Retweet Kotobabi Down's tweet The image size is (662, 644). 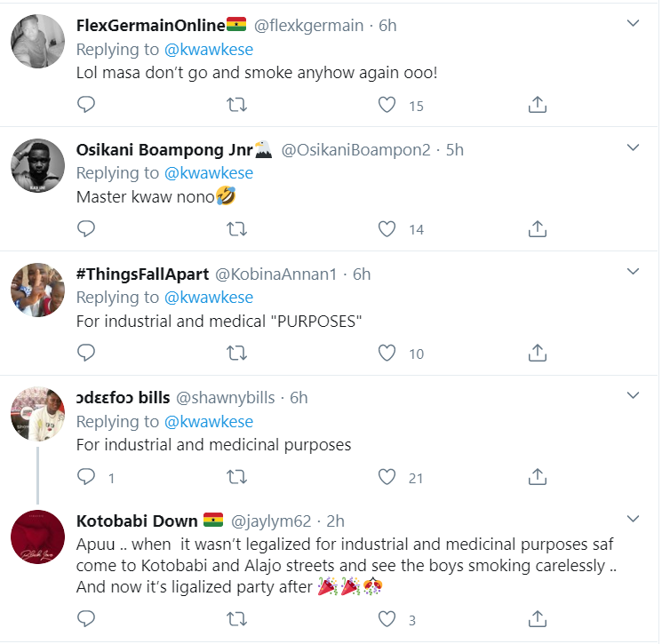point(237,619)
